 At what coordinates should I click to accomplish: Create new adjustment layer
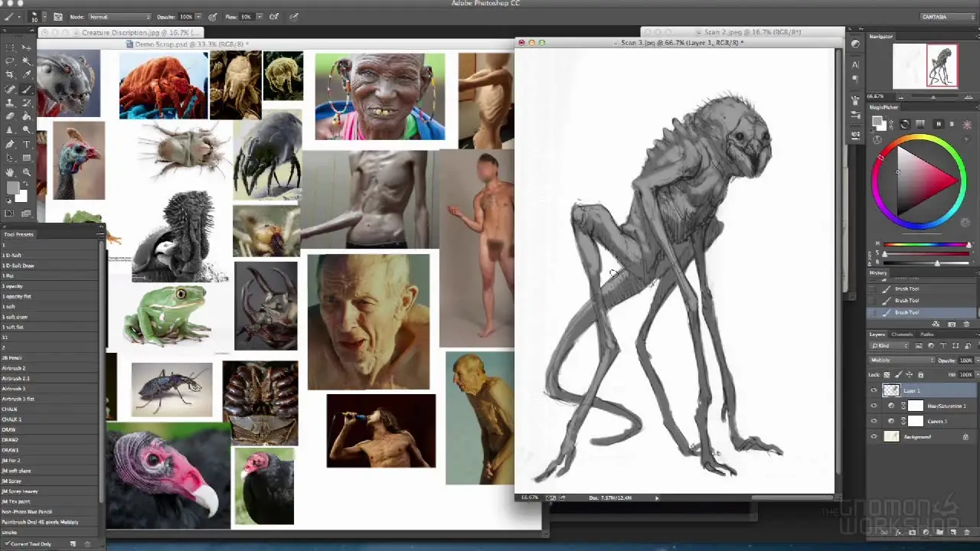click(926, 532)
